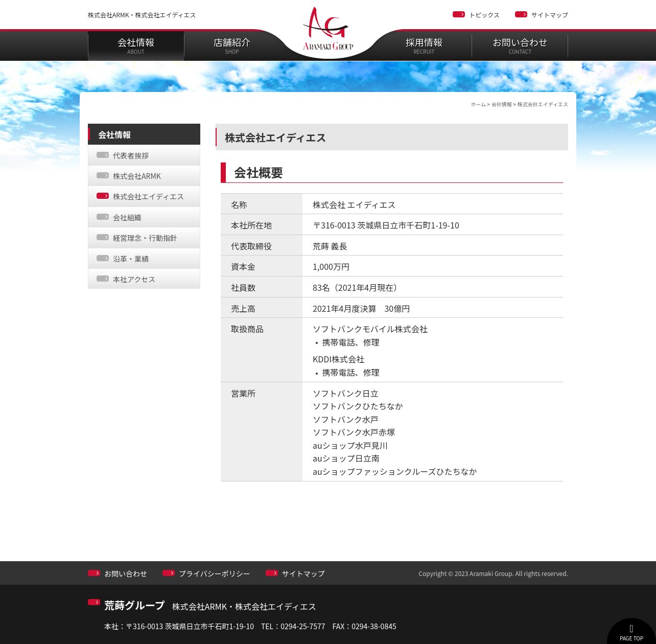Click 荒蒔グループ footer heading
The width and height of the screenshot is (656, 644).
pyautogui.click(x=134, y=606)
